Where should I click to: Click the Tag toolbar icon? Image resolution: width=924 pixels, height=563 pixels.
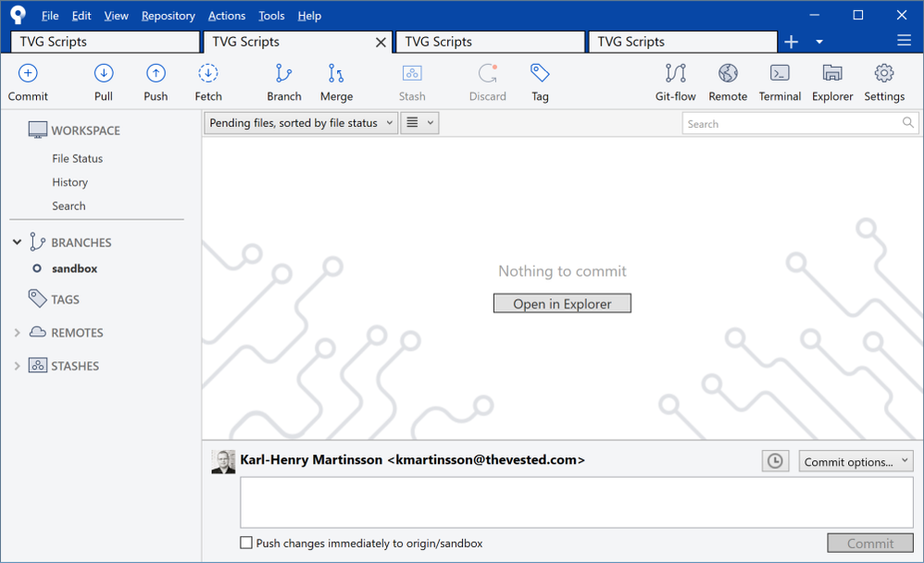(540, 73)
